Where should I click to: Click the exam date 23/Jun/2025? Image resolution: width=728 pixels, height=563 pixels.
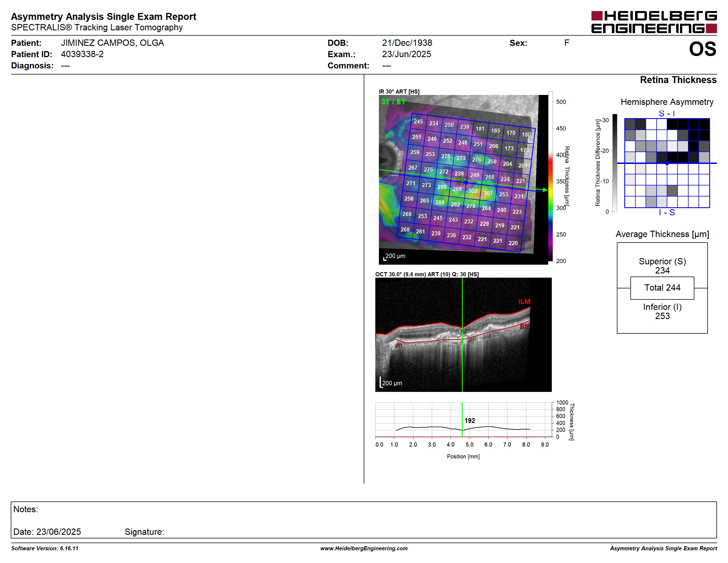coord(406,54)
